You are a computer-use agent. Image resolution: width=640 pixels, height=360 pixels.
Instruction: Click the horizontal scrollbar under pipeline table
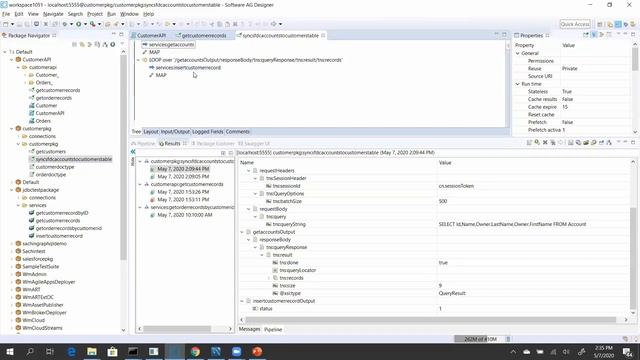click(x=431, y=320)
